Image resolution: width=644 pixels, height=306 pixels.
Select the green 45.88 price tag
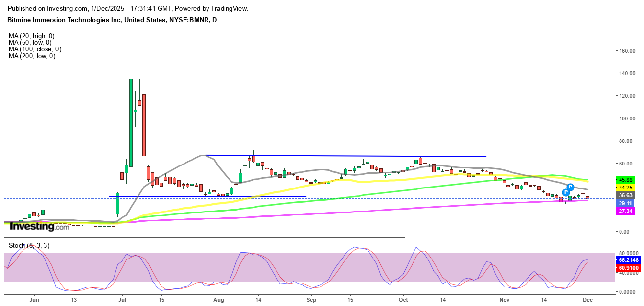click(626, 180)
